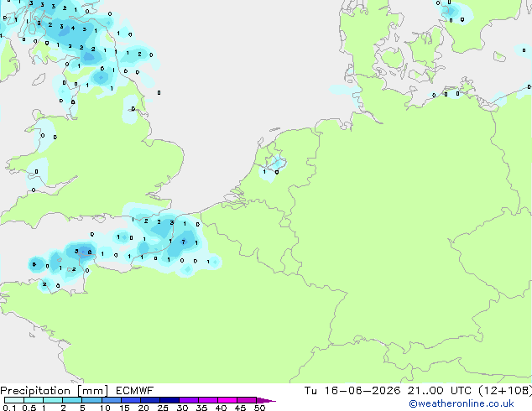Click legend scale label 0.1
Image resolution: width=532 pixels, height=411 pixels.
point(9,408)
